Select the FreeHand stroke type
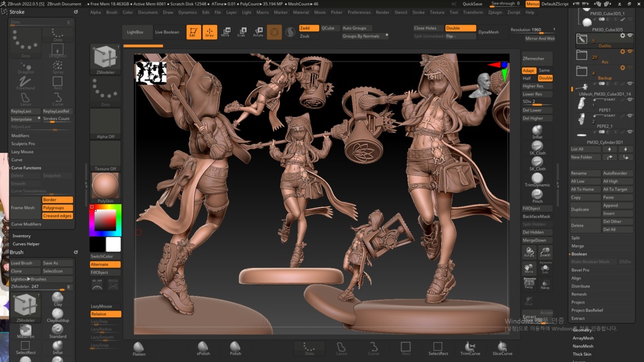Image resolution: width=644 pixels, height=362 pixels. pyautogui.click(x=25, y=82)
